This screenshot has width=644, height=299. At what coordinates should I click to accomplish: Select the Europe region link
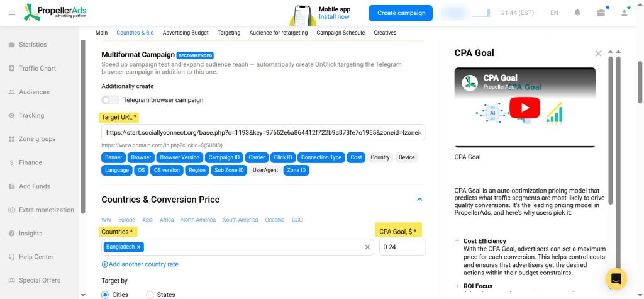[x=126, y=220]
